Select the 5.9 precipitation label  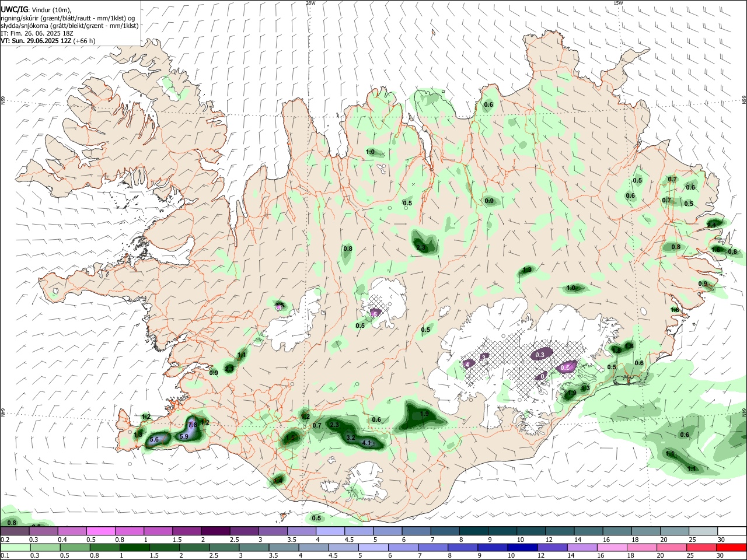(x=184, y=436)
